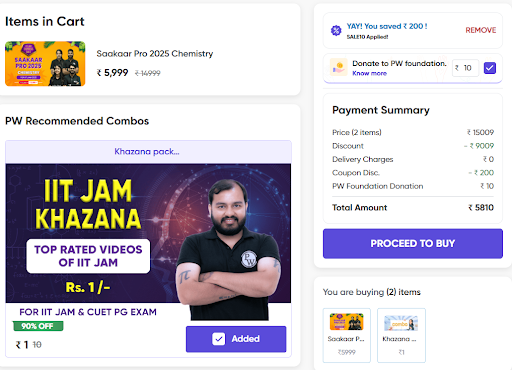Click the purple coupon badge icon
The height and width of the screenshot is (370, 512).
tap(336, 30)
